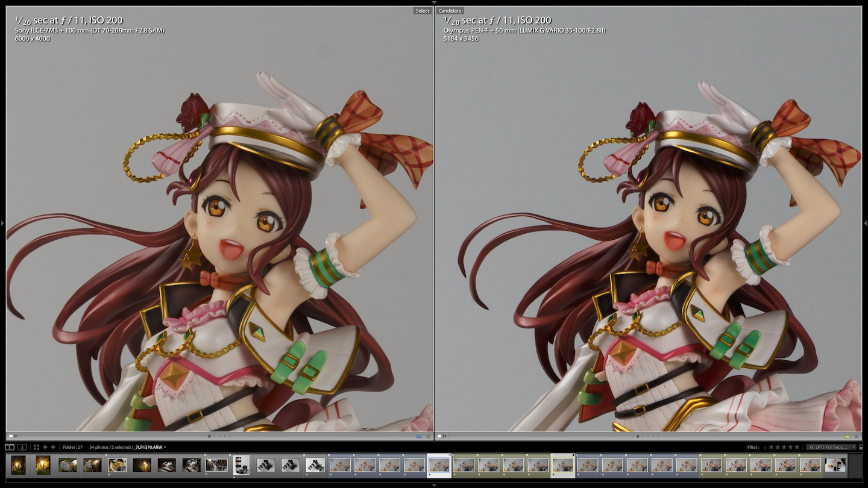
Task: Set one-star rating on the Select photo
Action: tap(209, 436)
